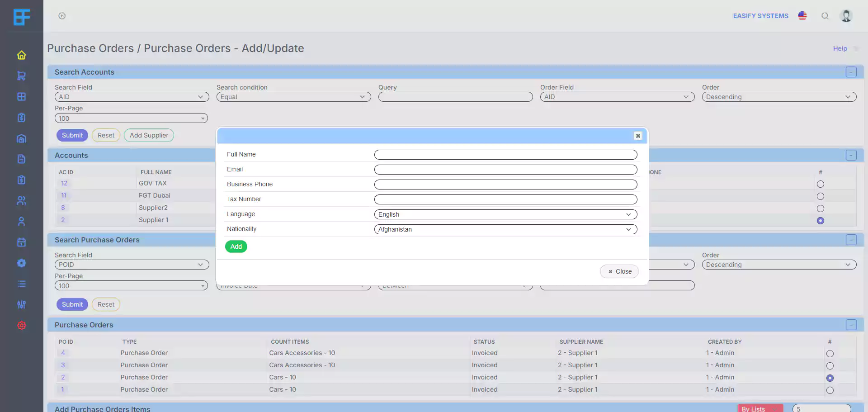Collapse the Accounts panel
Viewport: 868px width, 412px height.
pyautogui.click(x=851, y=155)
